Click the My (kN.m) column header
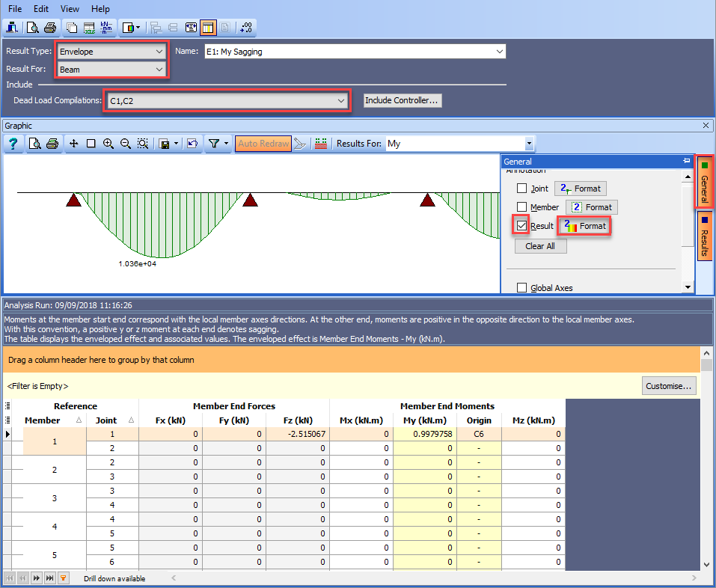This screenshot has height=588, width=716. click(x=425, y=420)
